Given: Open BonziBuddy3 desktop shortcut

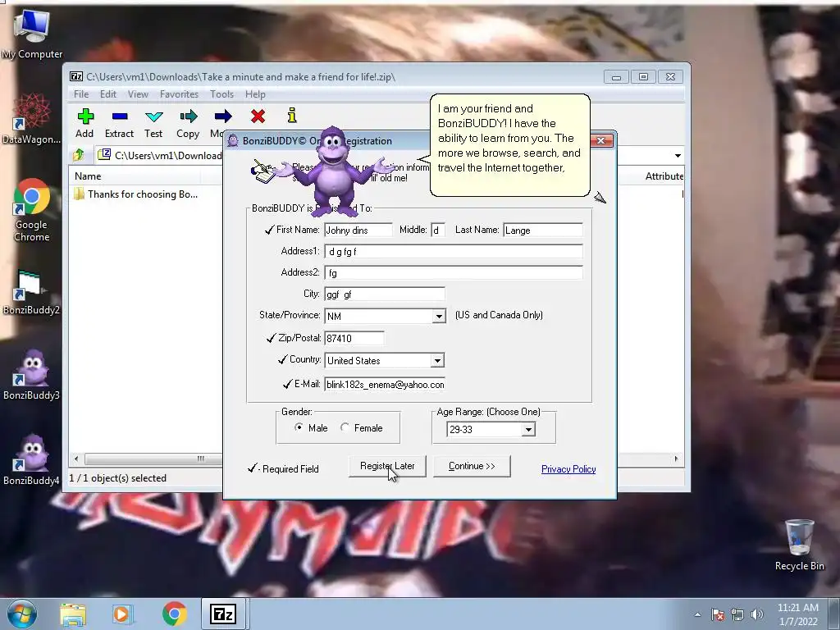Looking at the screenshot, I should (32, 374).
